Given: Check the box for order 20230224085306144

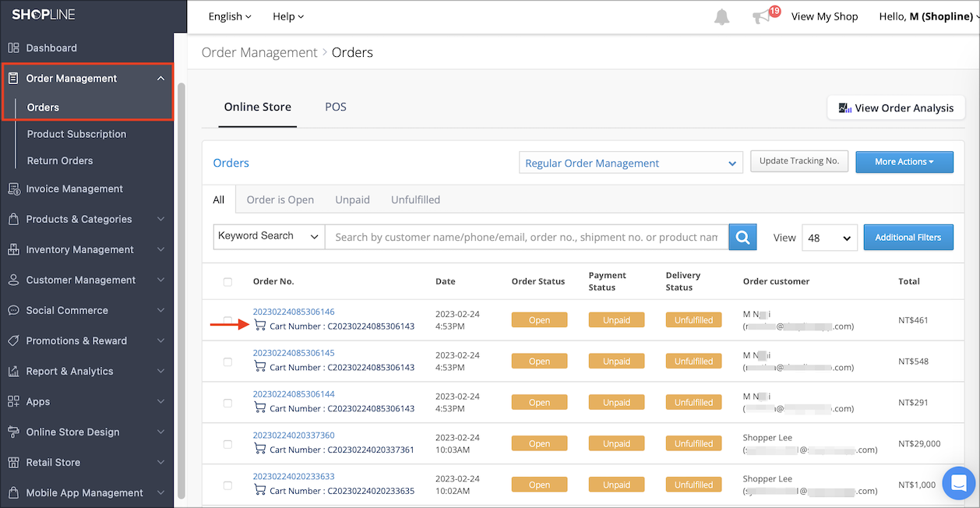Looking at the screenshot, I should click(x=227, y=403).
